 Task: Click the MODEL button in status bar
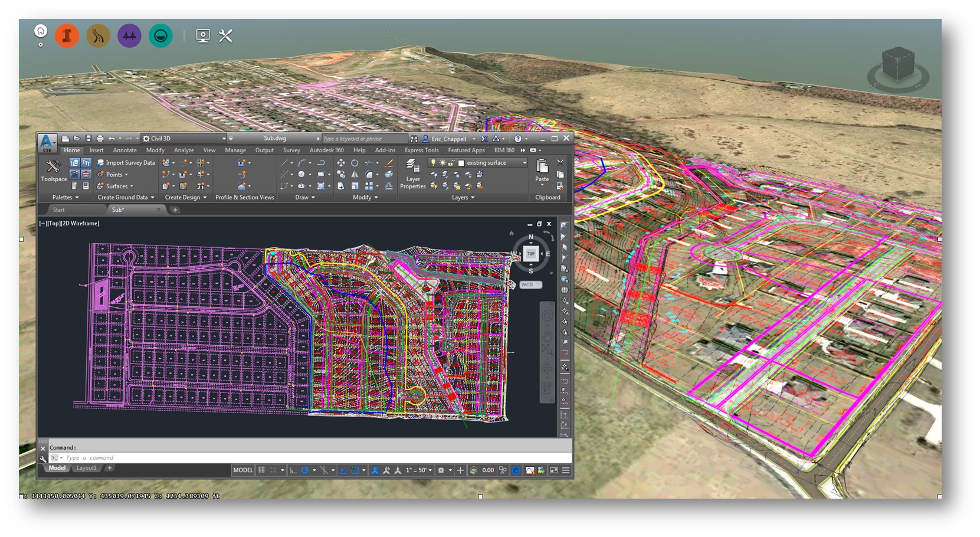(242, 470)
